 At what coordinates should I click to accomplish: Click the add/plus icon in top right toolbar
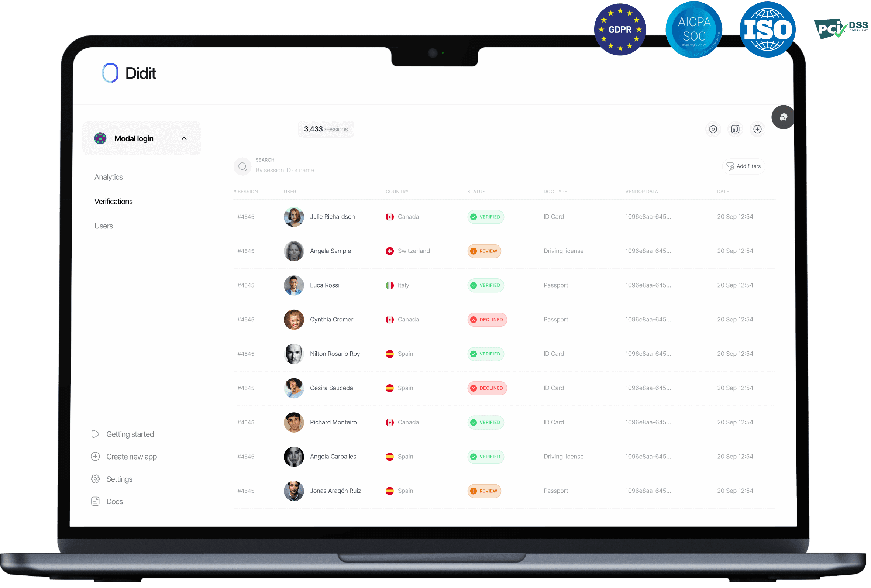pos(758,129)
